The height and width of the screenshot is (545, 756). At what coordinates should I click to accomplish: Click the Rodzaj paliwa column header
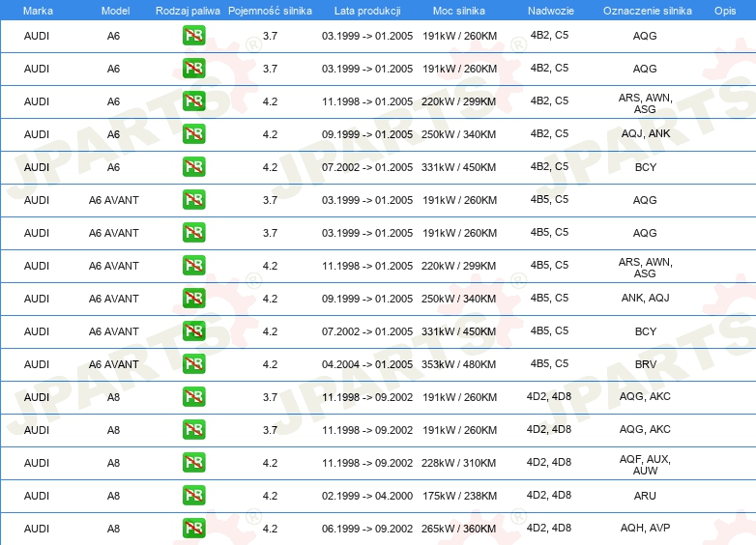click(x=188, y=11)
